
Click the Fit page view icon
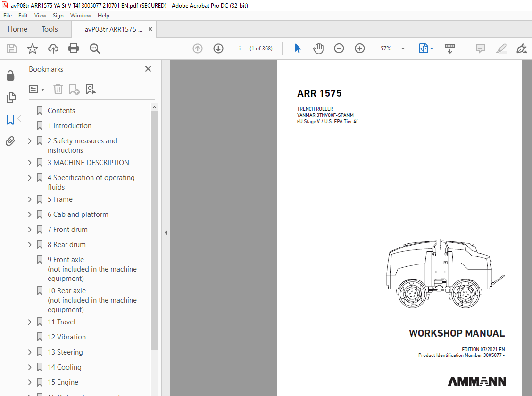coord(424,49)
